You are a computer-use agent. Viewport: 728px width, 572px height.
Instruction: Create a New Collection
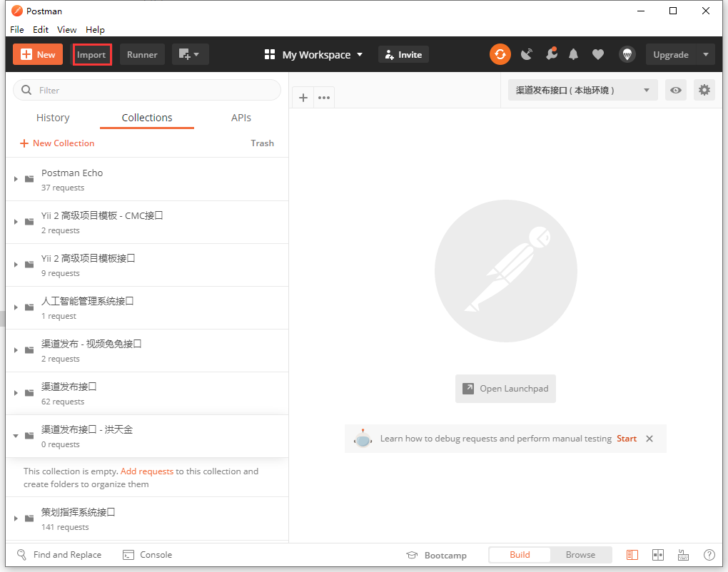57,143
